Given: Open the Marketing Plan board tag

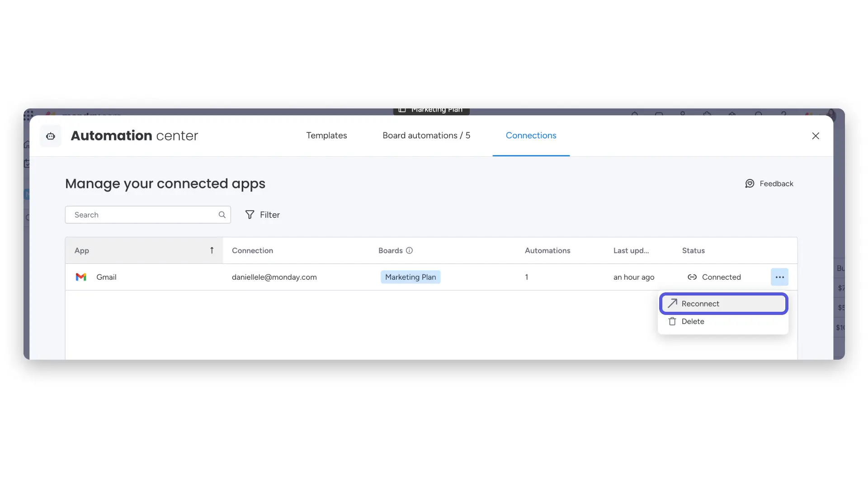Looking at the screenshot, I should pos(410,277).
